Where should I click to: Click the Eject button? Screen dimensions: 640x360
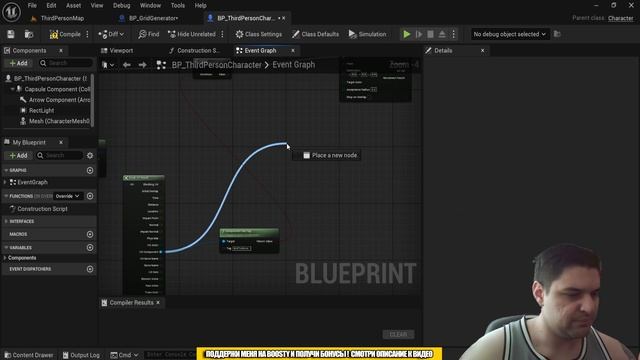pos(442,34)
